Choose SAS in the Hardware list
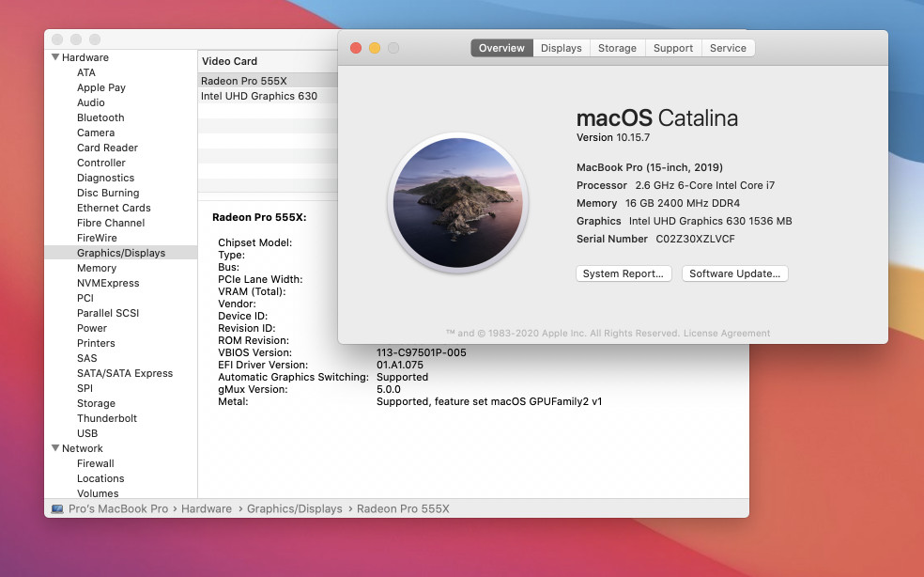The width and height of the screenshot is (924, 577). [x=86, y=358]
